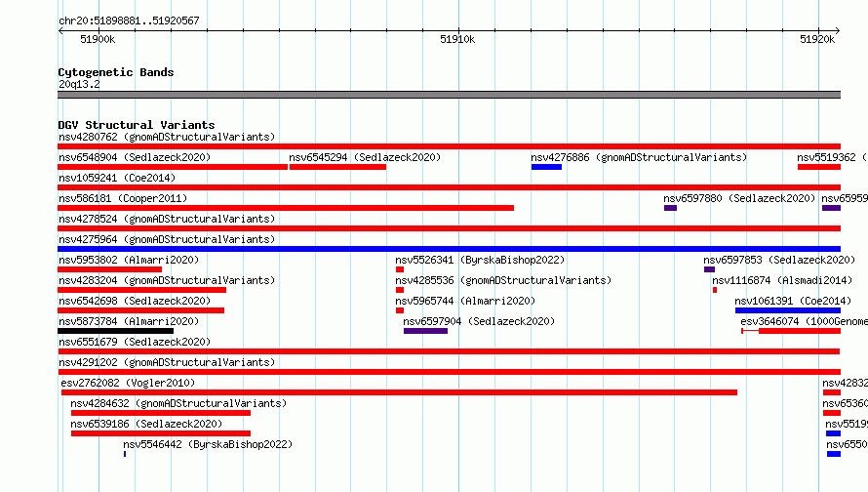Image resolution: width=868 pixels, height=492 pixels.
Task: Select the nsv6548904 Sedlazeck2020 label
Action: pyautogui.click(x=135, y=157)
